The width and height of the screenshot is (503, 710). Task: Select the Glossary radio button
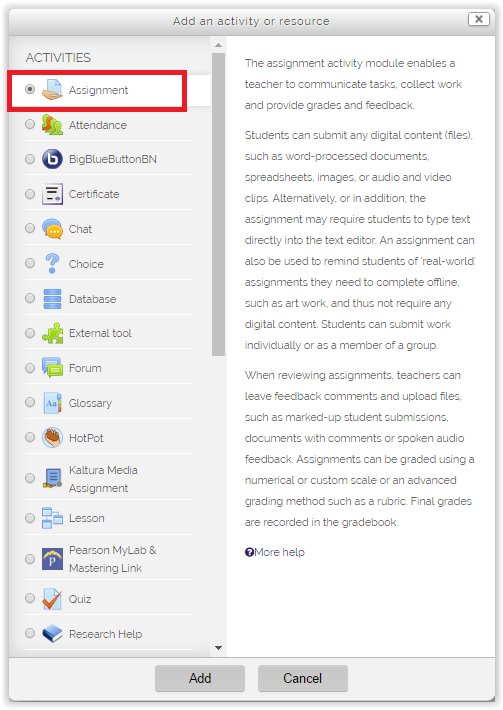pos(30,402)
